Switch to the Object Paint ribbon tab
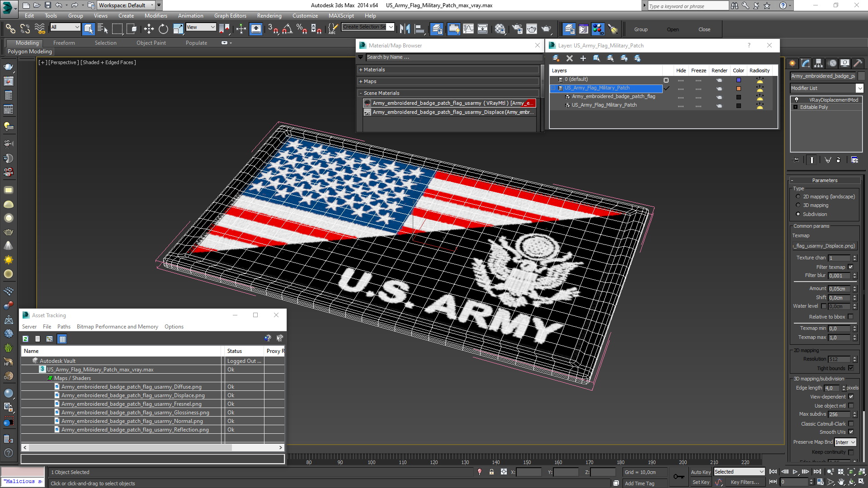Image resolution: width=868 pixels, height=488 pixels. pyautogui.click(x=151, y=43)
